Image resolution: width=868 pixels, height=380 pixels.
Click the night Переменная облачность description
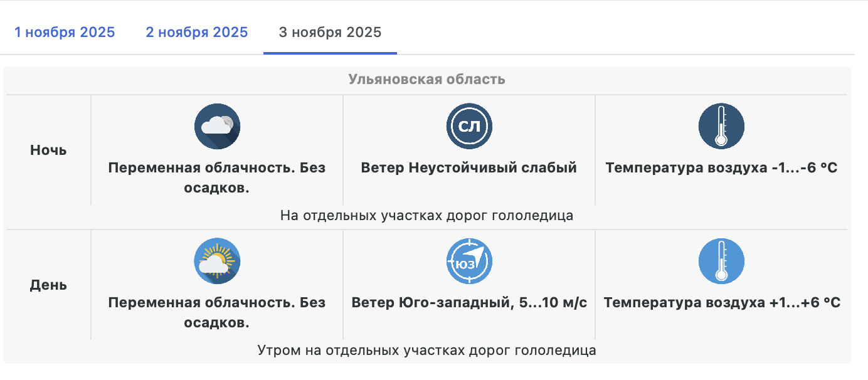(x=217, y=177)
